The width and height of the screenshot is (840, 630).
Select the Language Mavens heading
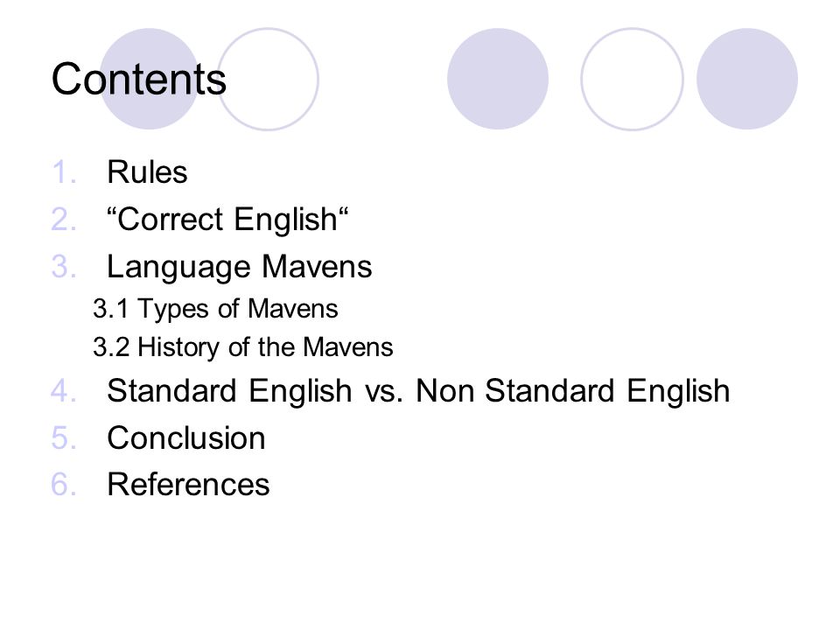[240, 267]
